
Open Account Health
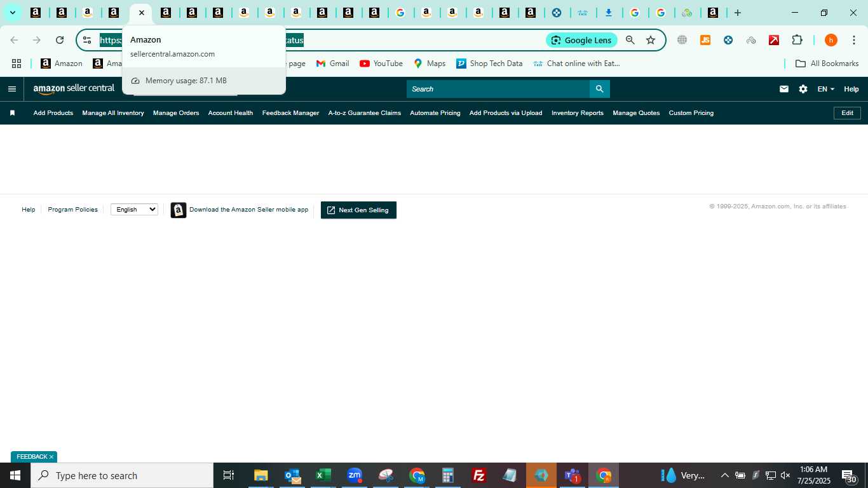[x=231, y=113]
